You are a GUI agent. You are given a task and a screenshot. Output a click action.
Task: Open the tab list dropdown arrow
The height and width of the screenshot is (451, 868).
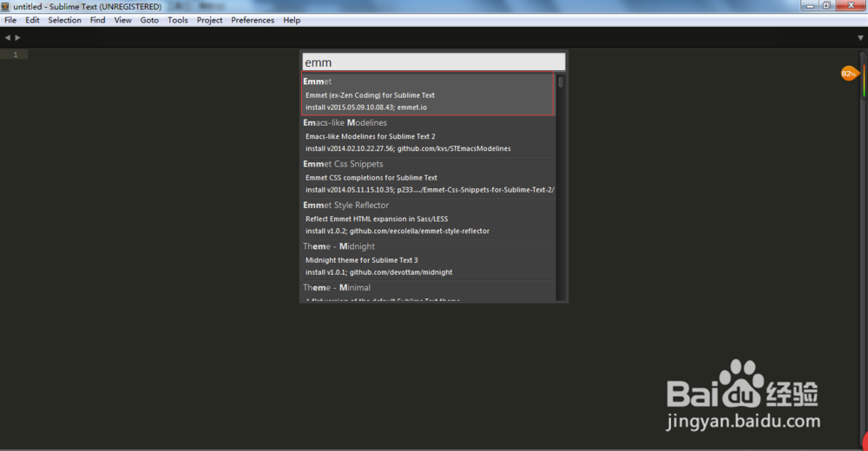860,38
